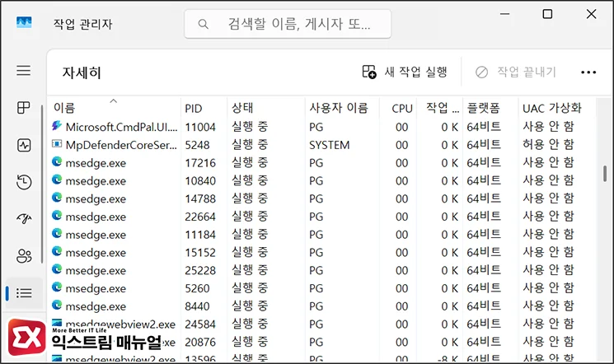The image size is (614, 364).
Task: Click PID cell 5248
Action: (x=197, y=145)
